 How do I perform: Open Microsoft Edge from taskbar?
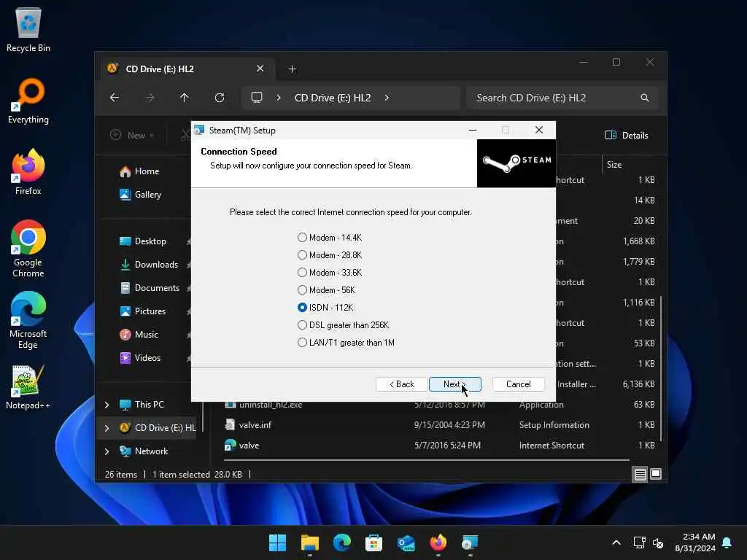pyautogui.click(x=341, y=542)
